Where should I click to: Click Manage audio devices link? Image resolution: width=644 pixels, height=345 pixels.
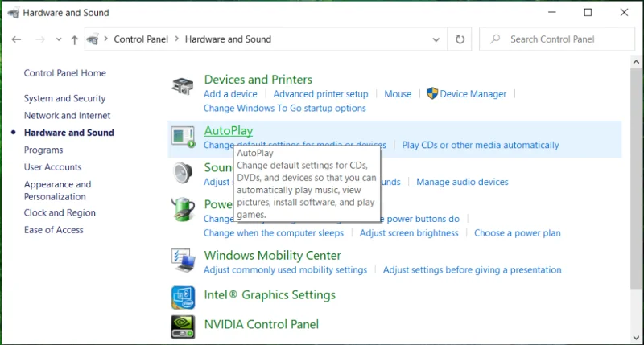click(x=462, y=182)
